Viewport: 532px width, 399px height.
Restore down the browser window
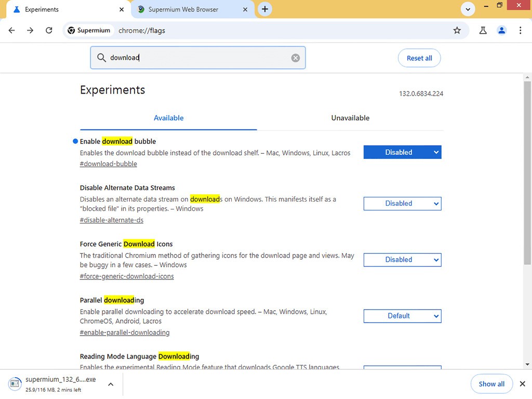tap(499, 5)
